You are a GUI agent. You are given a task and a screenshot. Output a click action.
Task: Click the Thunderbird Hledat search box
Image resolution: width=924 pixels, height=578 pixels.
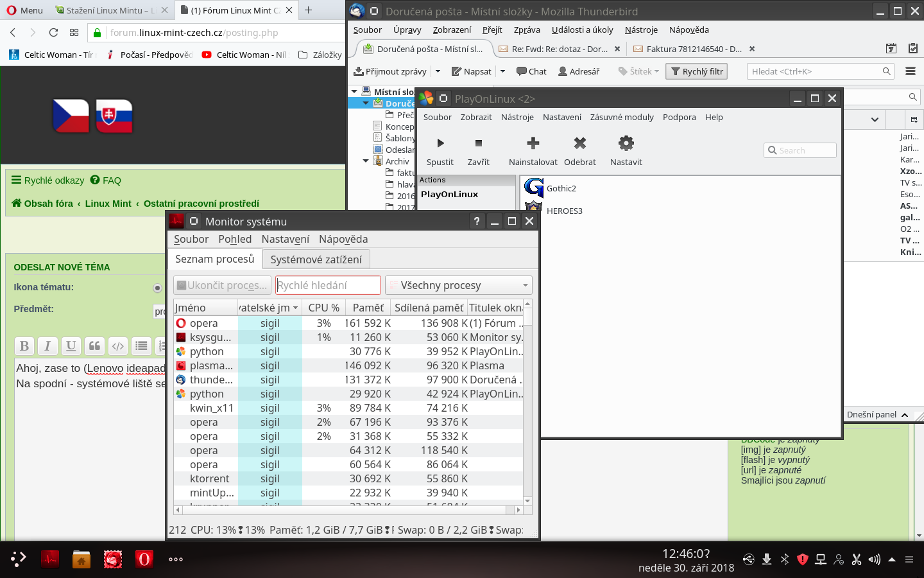coord(821,71)
